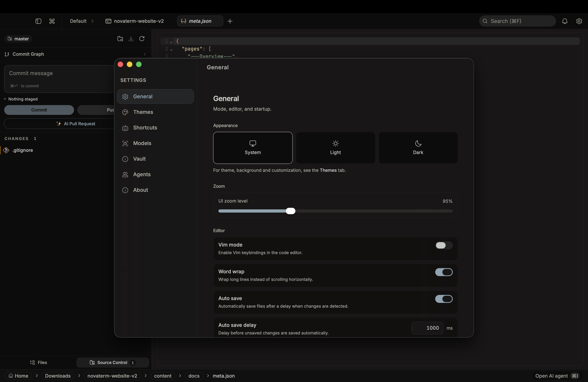
Task: Click the meta.json file braces icon
Action: coord(184,21)
